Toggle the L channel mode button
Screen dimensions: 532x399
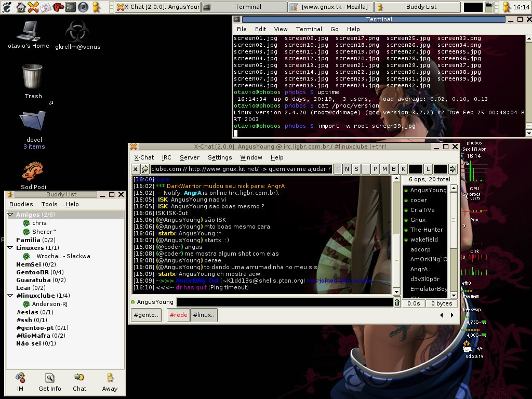pos(428,169)
